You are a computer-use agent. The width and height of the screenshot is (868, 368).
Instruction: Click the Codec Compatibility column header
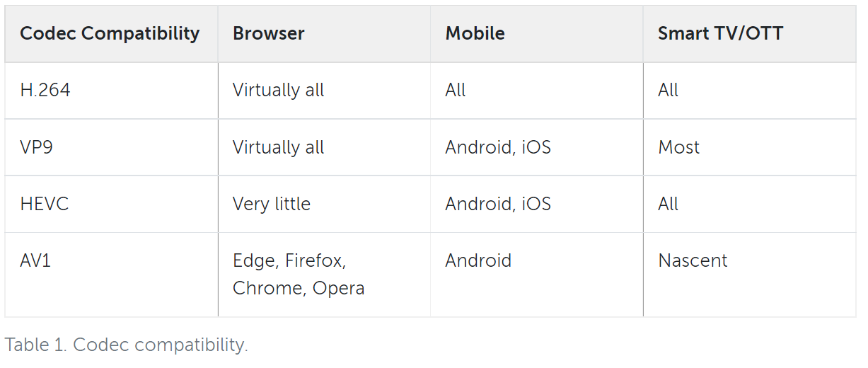point(110,34)
